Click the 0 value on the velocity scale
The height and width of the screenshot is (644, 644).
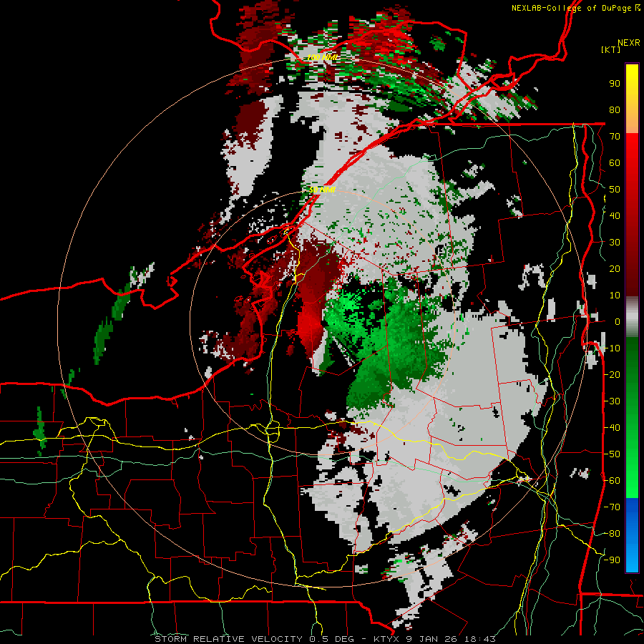[617, 321]
